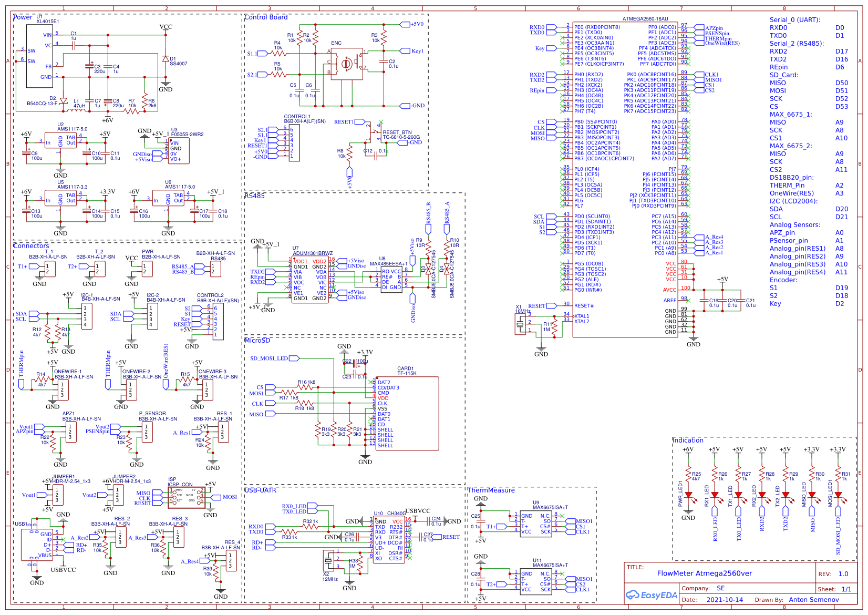Image resolution: width=868 pixels, height=615 pixels.
Task: Click the Date 2021-10-14 field
Action: 724,600
